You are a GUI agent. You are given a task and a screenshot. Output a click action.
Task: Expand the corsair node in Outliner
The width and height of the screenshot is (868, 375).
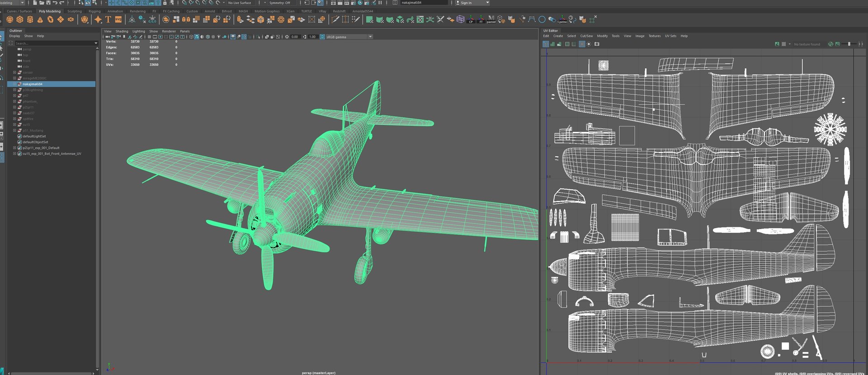(x=14, y=72)
